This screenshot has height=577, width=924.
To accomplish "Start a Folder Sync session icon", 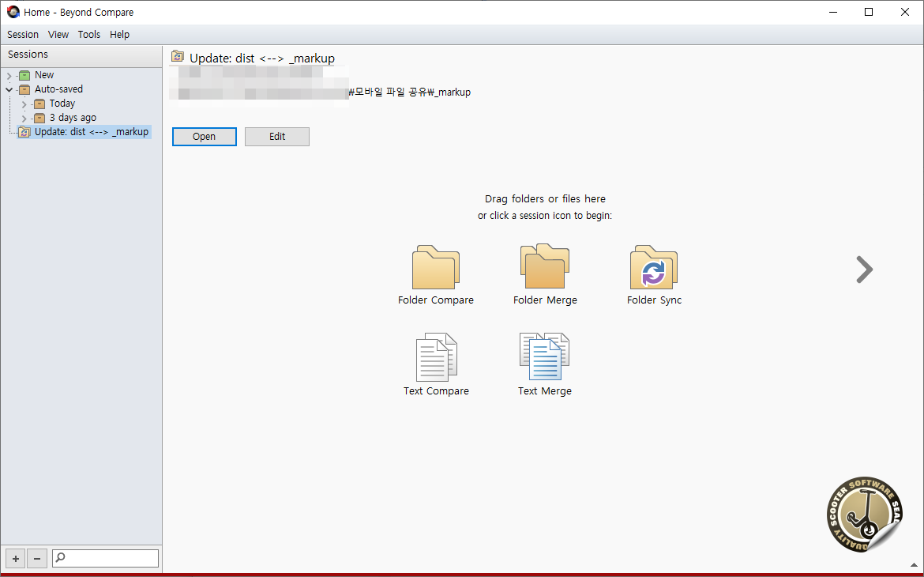I will [x=654, y=267].
